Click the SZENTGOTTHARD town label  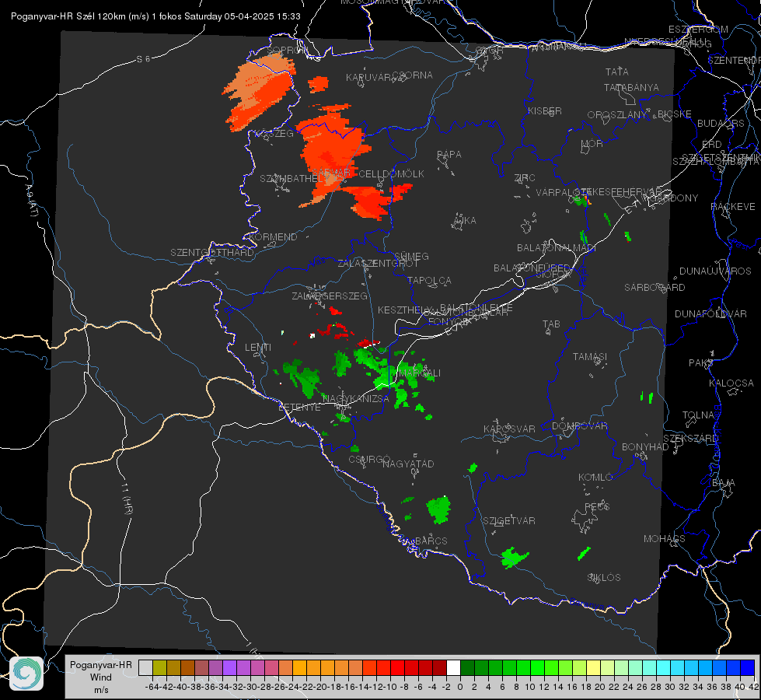coord(212,253)
